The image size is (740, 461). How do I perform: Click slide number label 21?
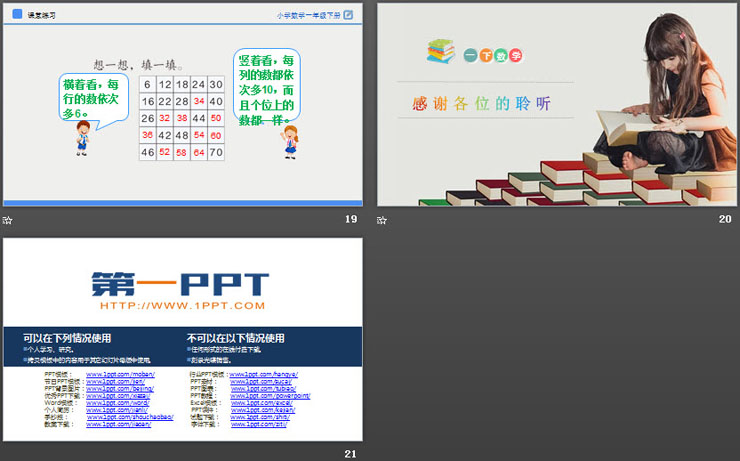350,454
